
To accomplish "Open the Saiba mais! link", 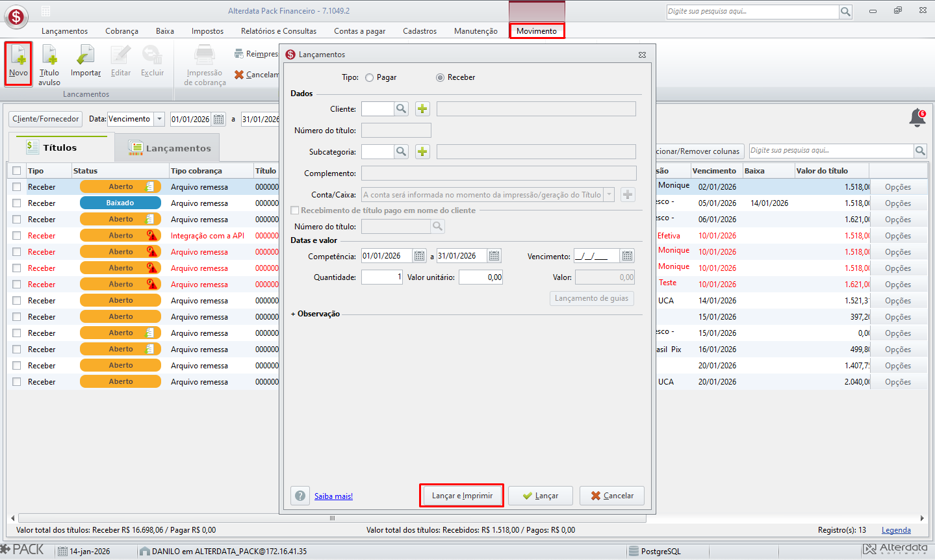I will click(333, 496).
